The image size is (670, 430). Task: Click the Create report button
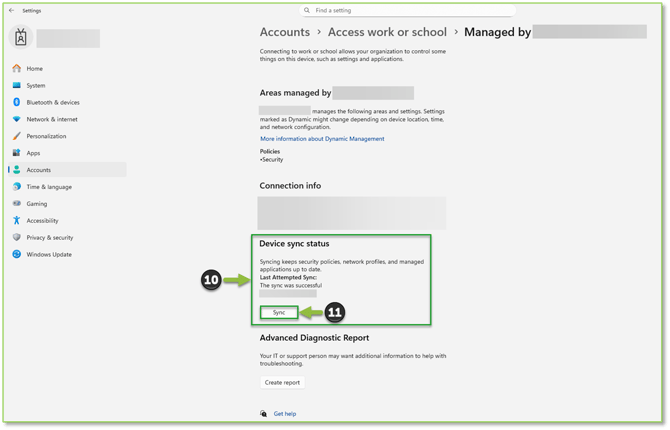pyautogui.click(x=281, y=382)
